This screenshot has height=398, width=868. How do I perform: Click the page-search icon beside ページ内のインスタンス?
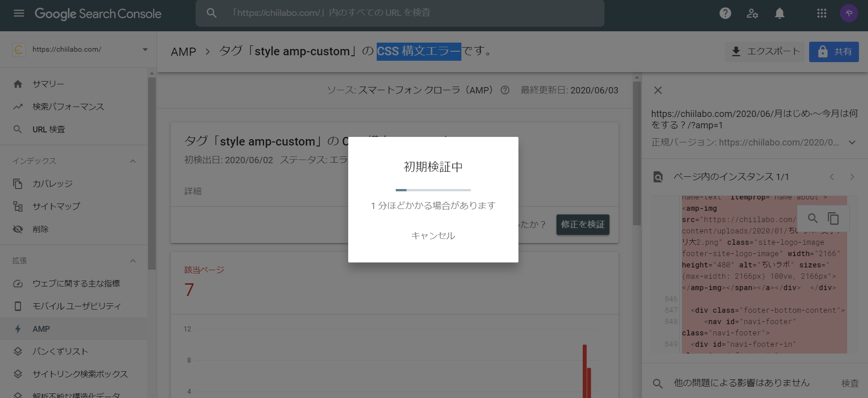[x=658, y=177]
